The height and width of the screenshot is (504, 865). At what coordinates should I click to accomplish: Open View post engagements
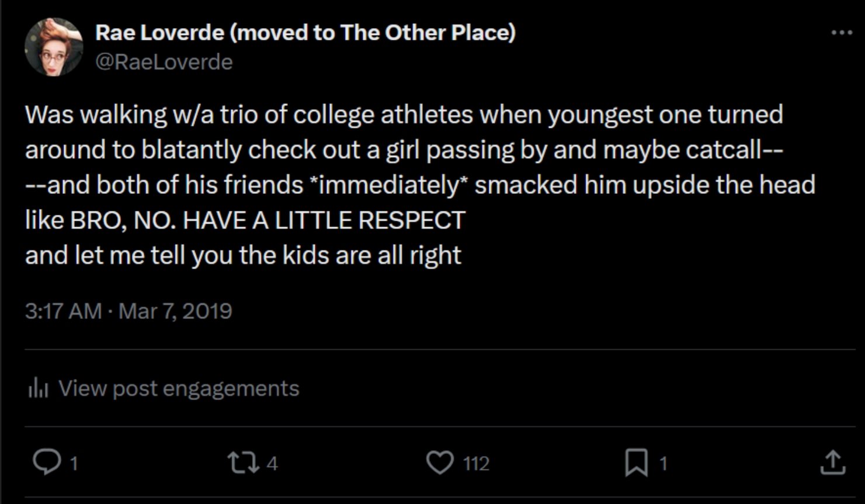(179, 388)
